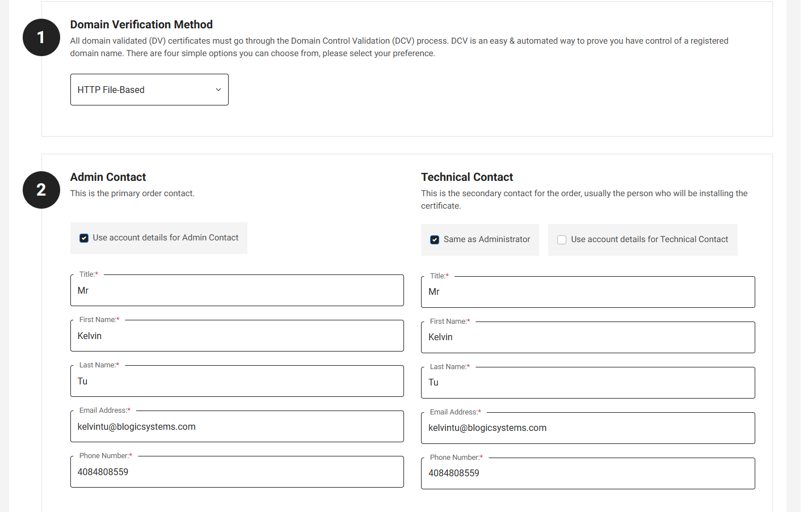812x512 pixels.
Task: Click the Admin Contact Email Address field
Action: (x=237, y=427)
